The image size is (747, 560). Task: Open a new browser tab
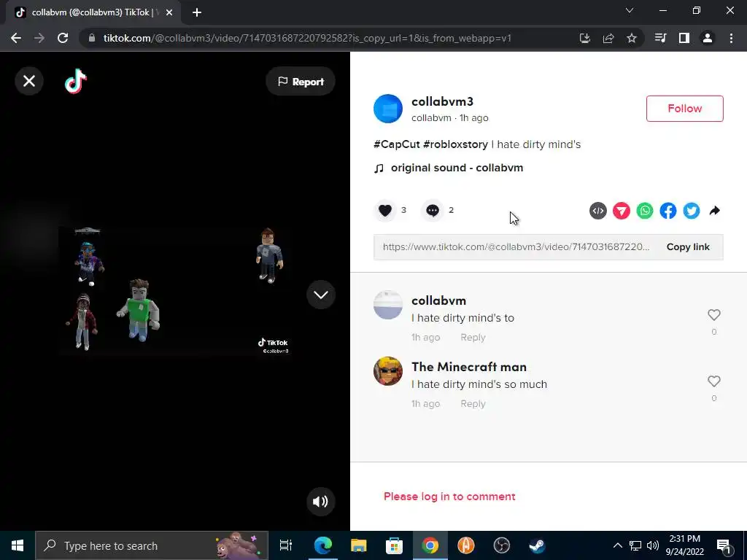197,12
